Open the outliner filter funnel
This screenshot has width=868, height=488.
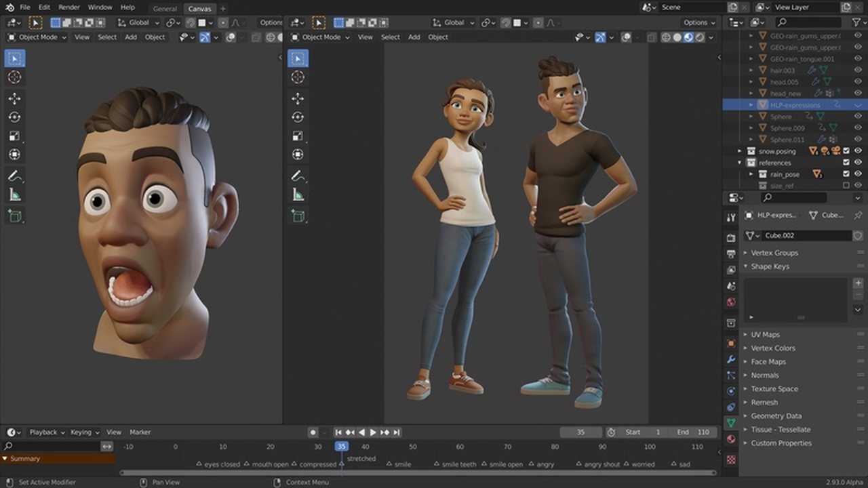pos(856,22)
